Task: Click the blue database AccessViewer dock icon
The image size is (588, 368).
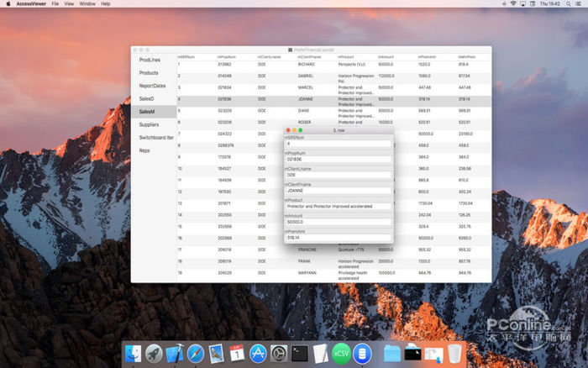Action: (362, 355)
